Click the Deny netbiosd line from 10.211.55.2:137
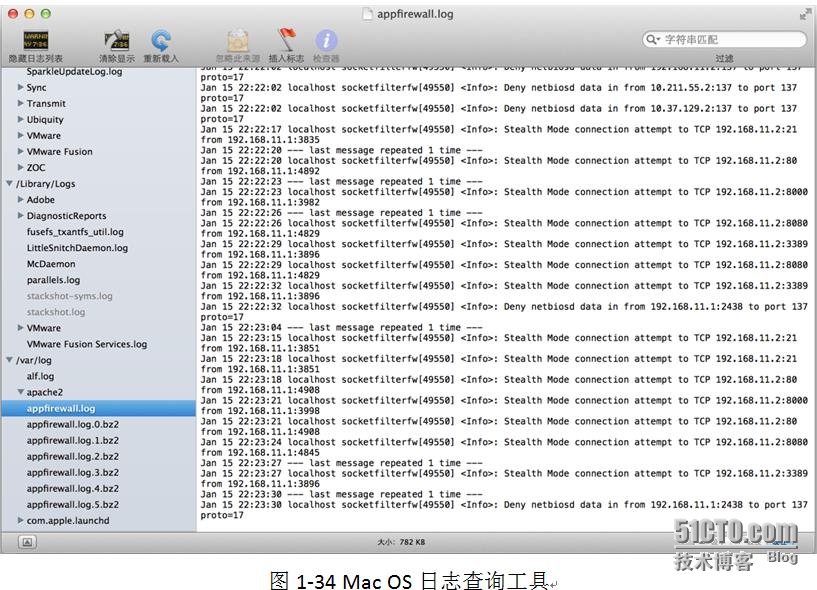 pos(499,93)
